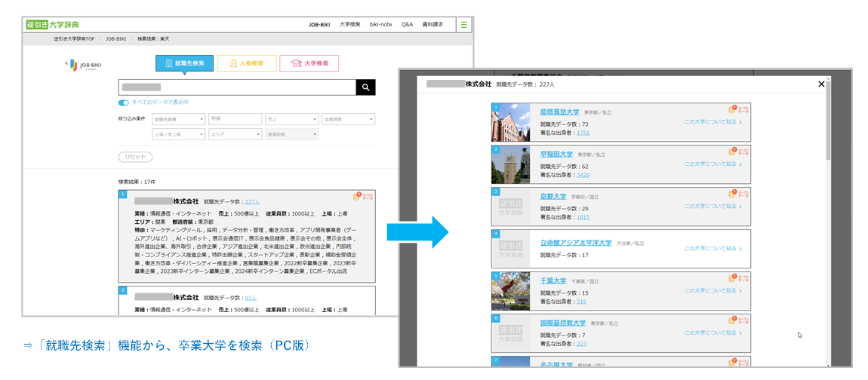Open biki-note in top navigation

tap(381, 25)
